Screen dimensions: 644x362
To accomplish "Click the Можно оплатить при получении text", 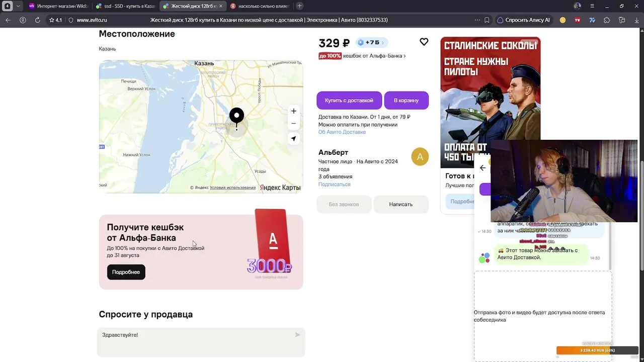I will [x=358, y=125].
